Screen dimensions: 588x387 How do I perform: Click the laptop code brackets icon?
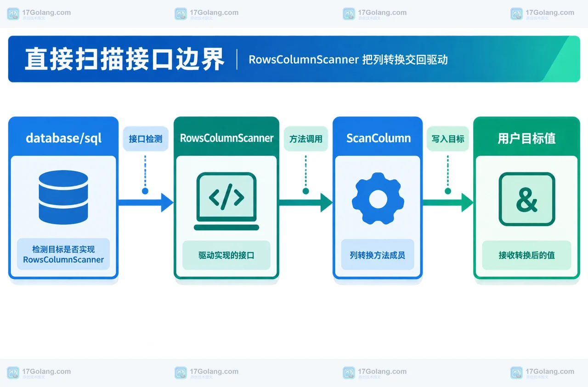point(226,201)
